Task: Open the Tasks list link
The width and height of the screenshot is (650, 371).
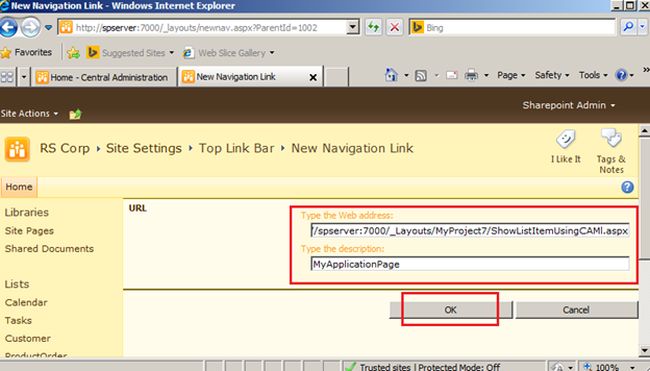Action: click(18, 320)
